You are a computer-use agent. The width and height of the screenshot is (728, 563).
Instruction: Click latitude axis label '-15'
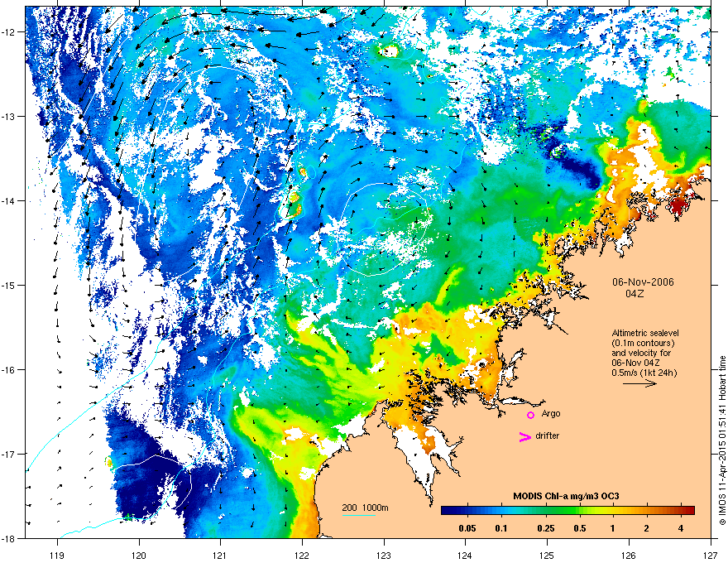pos(9,285)
